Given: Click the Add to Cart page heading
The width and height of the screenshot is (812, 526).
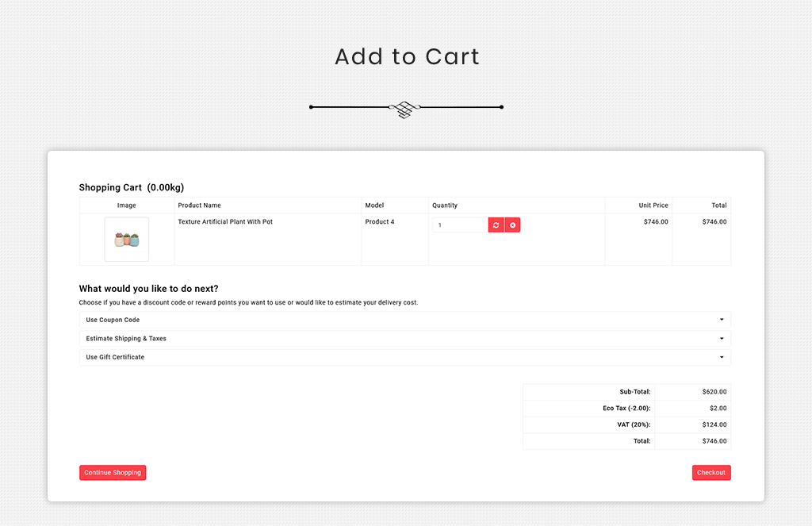Looking at the screenshot, I should tap(407, 57).
